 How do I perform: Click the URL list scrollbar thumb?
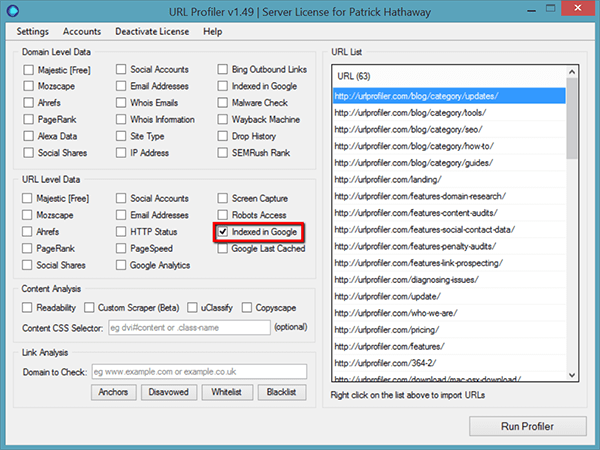[x=572, y=118]
